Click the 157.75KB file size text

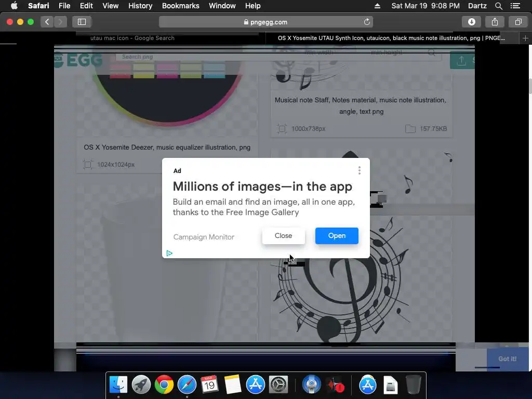[433, 129]
